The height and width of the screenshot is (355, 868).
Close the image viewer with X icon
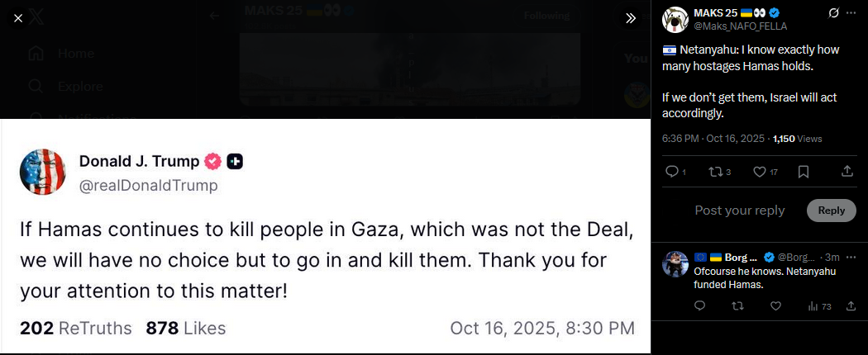[18, 18]
